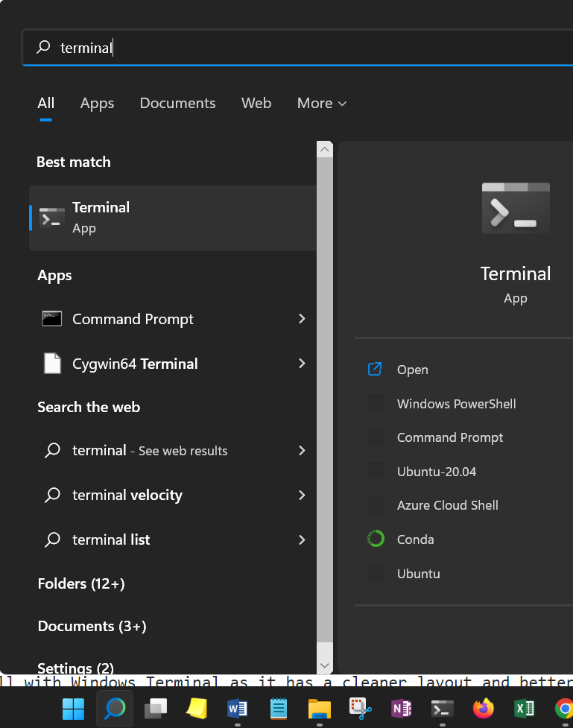Click the Cygwin64 Terminal file icon

(52, 364)
